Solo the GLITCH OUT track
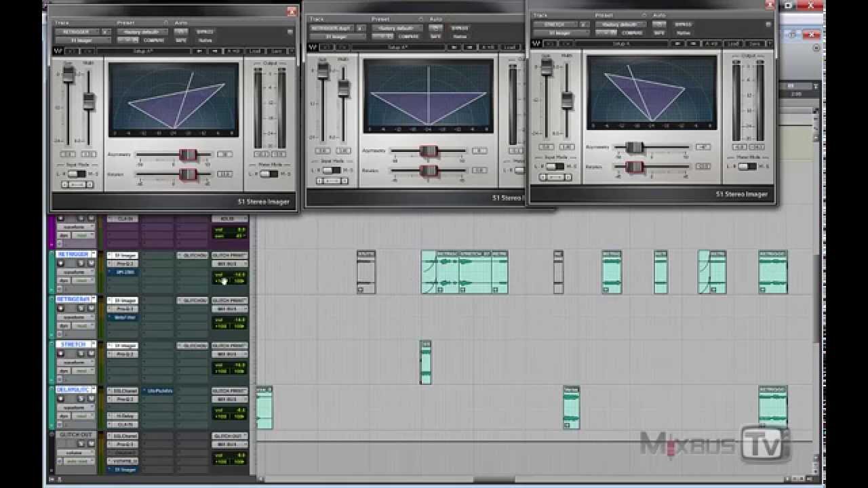868x488 pixels. [81, 443]
